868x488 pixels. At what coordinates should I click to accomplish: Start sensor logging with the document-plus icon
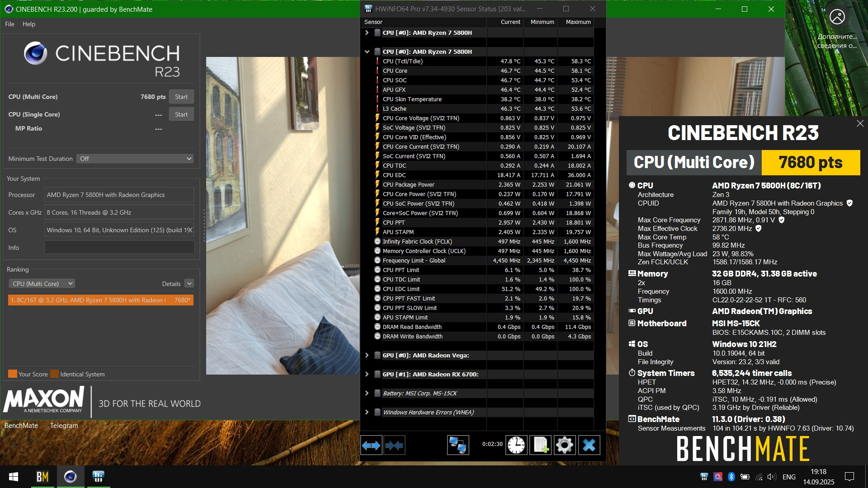pyautogui.click(x=541, y=446)
